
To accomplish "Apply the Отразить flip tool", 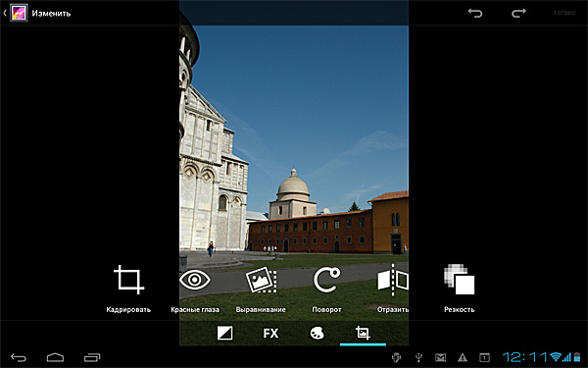I will (393, 289).
